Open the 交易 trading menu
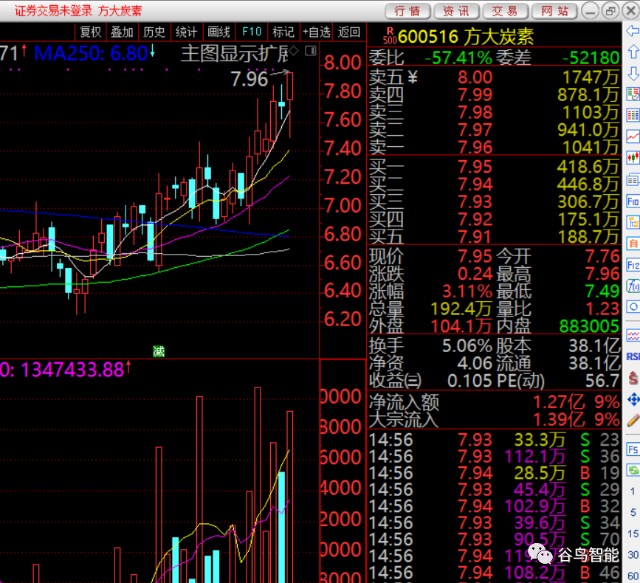Screen dimensions: 640x583 point(505,11)
